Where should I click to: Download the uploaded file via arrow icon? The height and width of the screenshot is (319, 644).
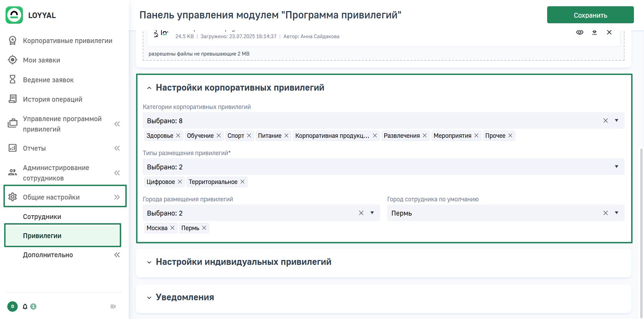pyautogui.click(x=594, y=32)
